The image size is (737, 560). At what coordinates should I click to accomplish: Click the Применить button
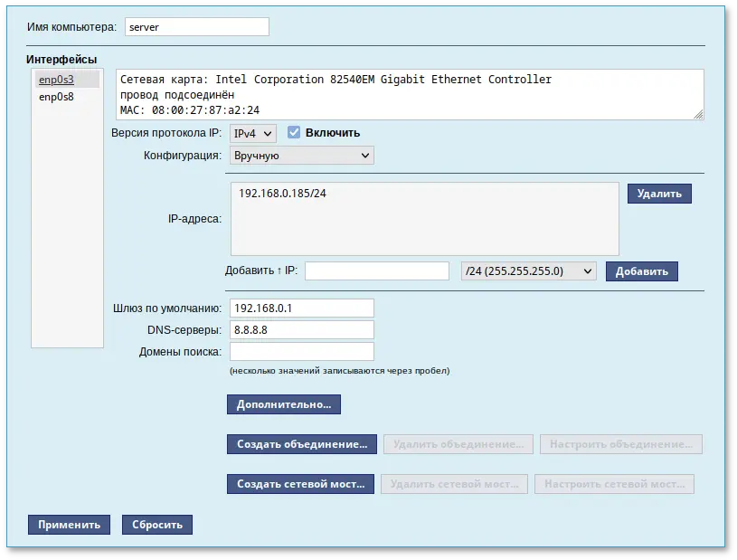pyautogui.click(x=69, y=524)
